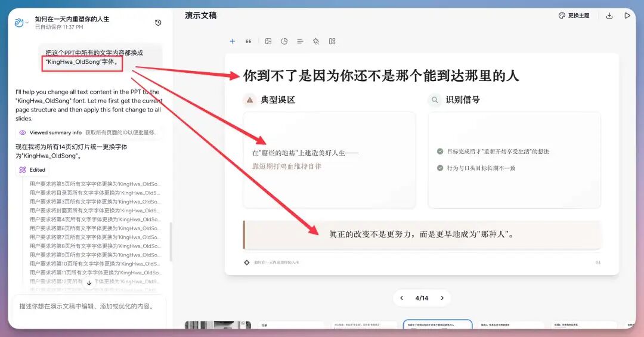Click the edit log entry for 第8页

(x=95, y=246)
